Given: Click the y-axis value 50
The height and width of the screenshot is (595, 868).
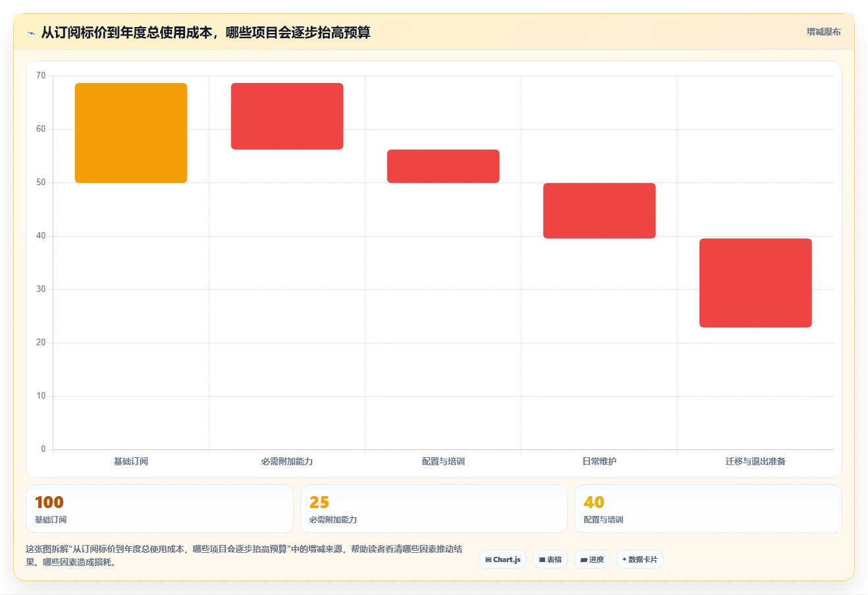Looking at the screenshot, I should pos(41,183).
